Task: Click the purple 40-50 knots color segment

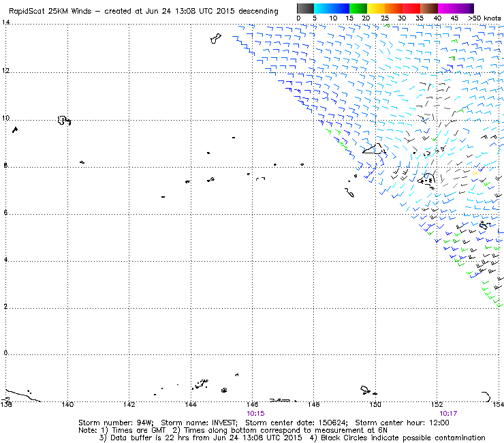Action: coord(456,8)
